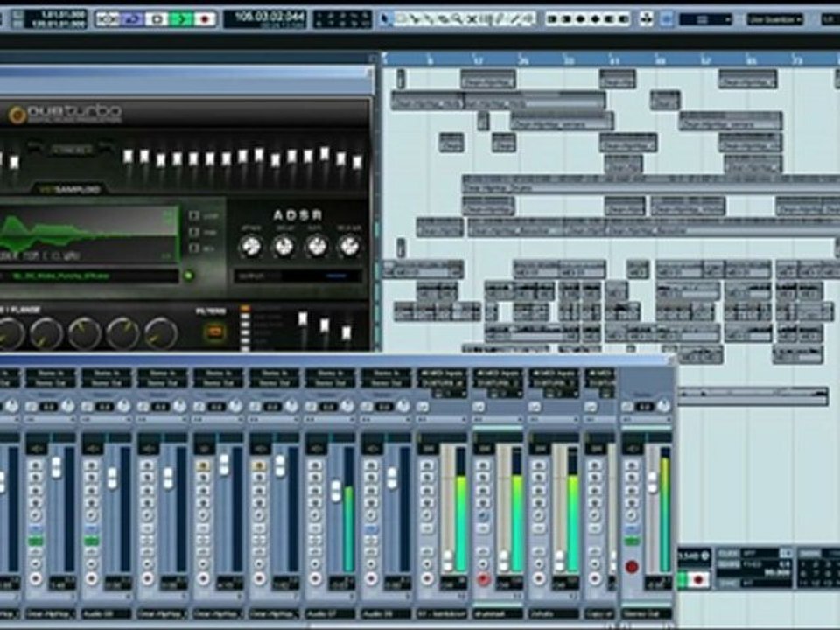Click the Output selector under the ADSR knobs

(297, 276)
